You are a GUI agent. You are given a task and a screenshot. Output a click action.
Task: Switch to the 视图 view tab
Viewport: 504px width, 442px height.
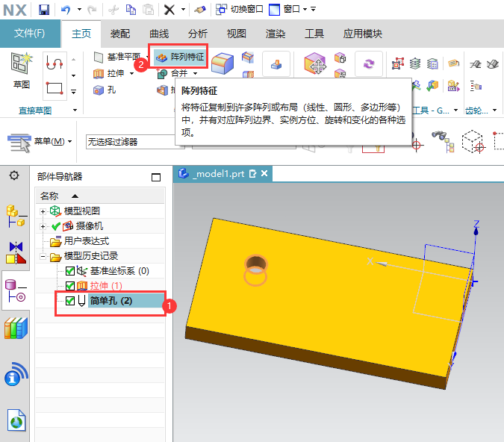pyautogui.click(x=237, y=34)
